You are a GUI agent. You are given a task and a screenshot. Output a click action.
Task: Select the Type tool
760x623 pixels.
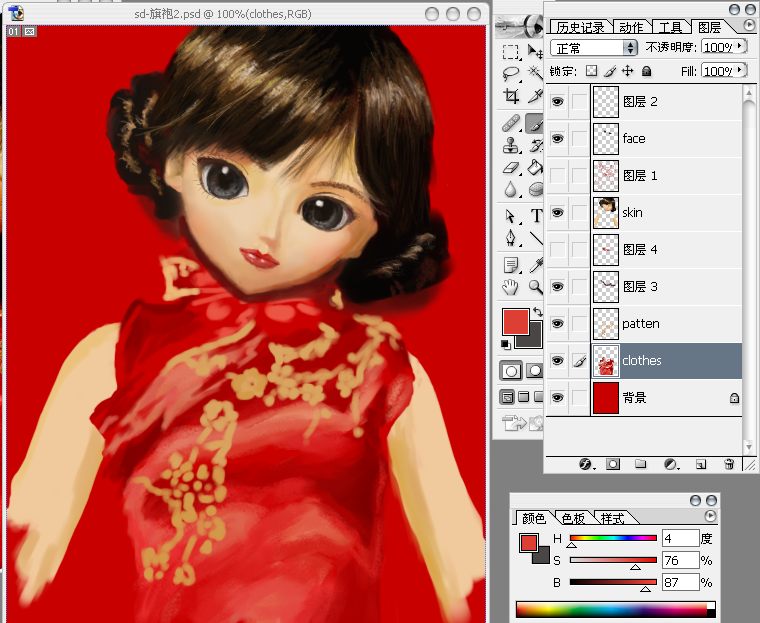tap(536, 216)
